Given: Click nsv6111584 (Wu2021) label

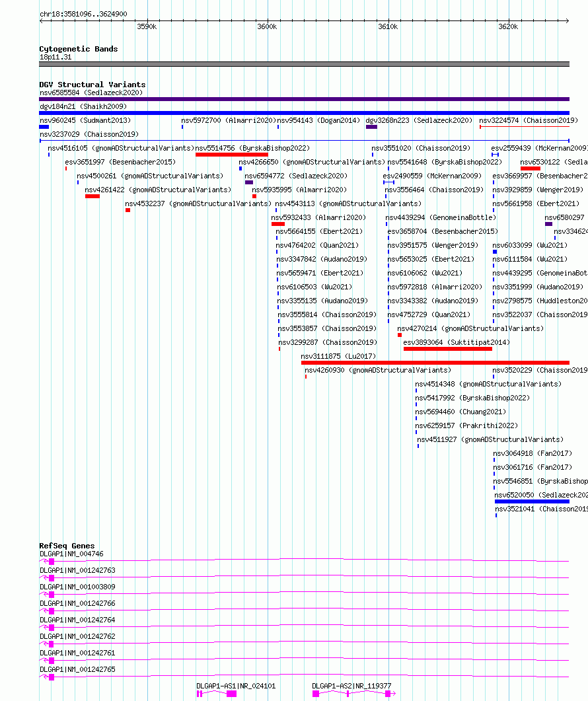Looking at the screenshot, I should pos(530,259).
